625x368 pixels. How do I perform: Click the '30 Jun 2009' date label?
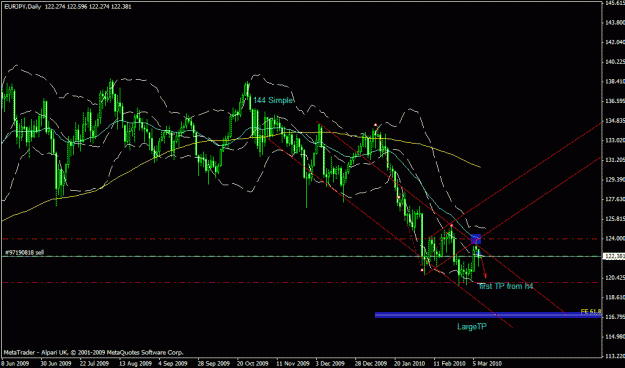pyautogui.click(x=55, y=364)
